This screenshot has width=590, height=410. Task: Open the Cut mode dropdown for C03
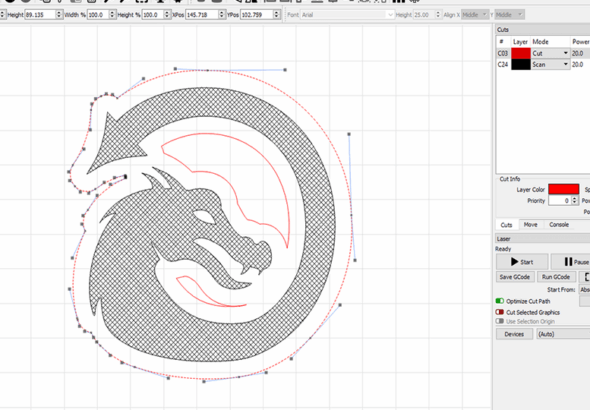[550, 53]
